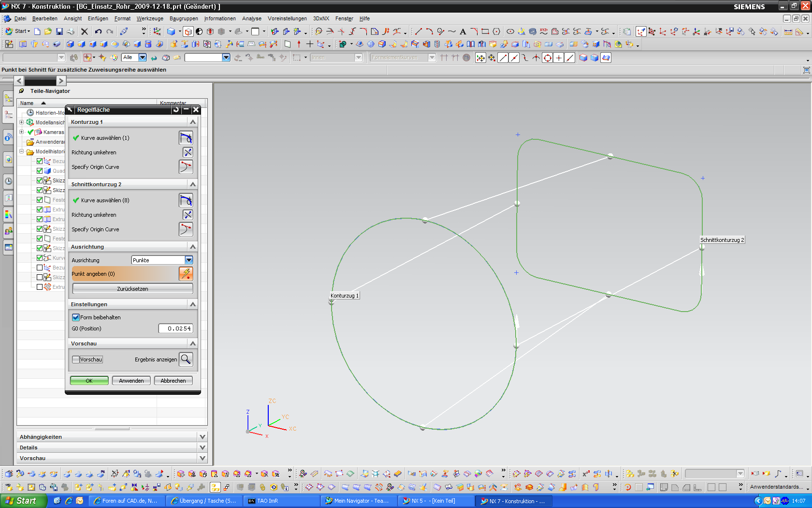Screen dimensions: 812x508
Task: Open the Werkzeuge menu
Action: tap(150, 18)
